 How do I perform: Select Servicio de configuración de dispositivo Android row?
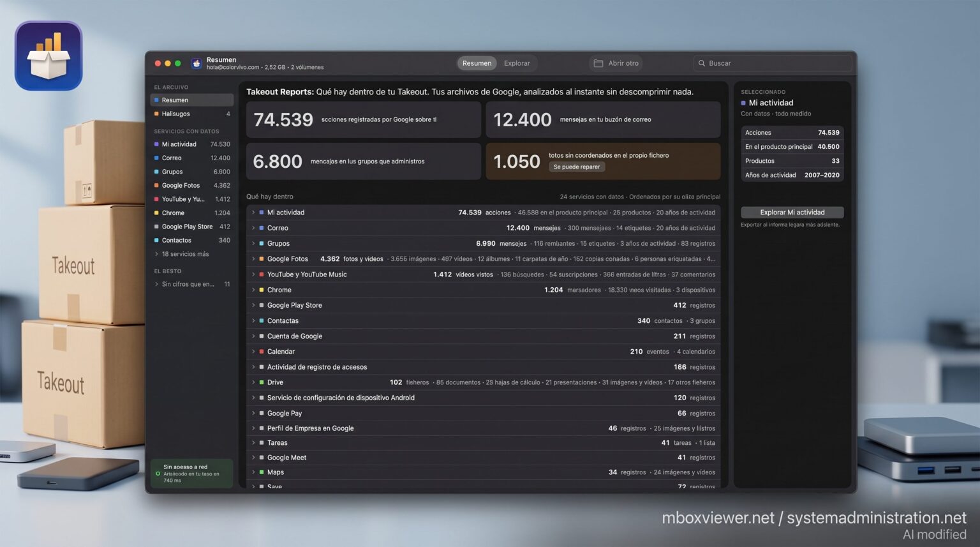pyautogui.click(x=484, y=398)
